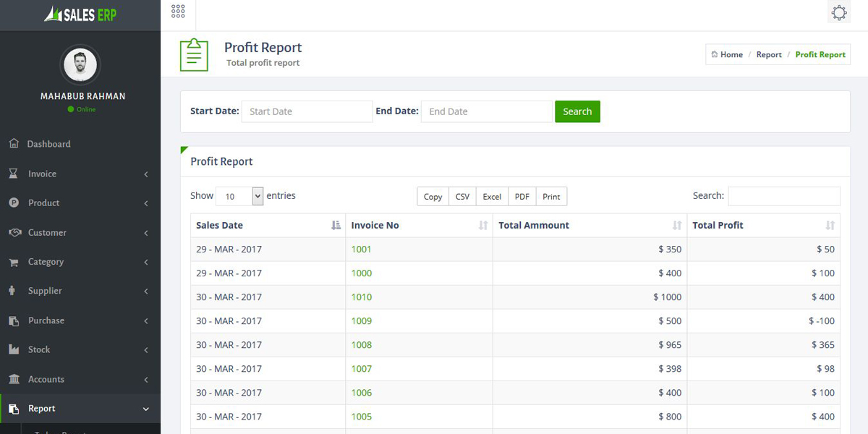
Task: Open invoice 1000 link
Action: (x=362, y=273)
